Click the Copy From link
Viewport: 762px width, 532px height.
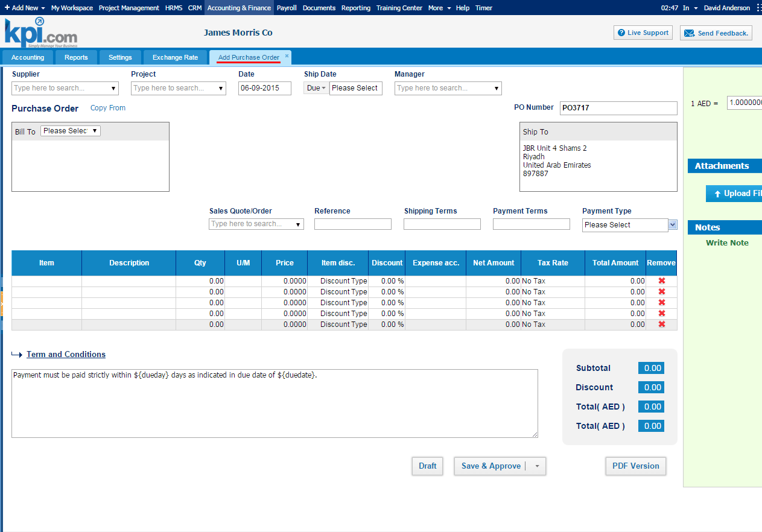click(x=108, y=108)
